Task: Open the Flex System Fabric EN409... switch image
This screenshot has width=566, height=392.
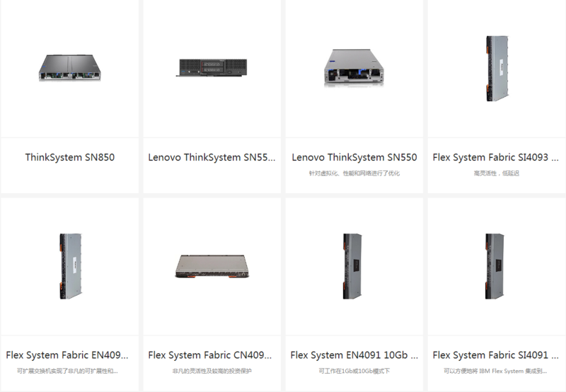Action: [70, 266]
